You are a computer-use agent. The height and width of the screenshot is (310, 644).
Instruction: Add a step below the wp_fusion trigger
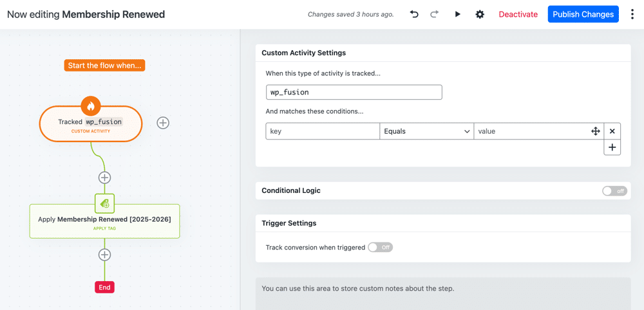104,178
